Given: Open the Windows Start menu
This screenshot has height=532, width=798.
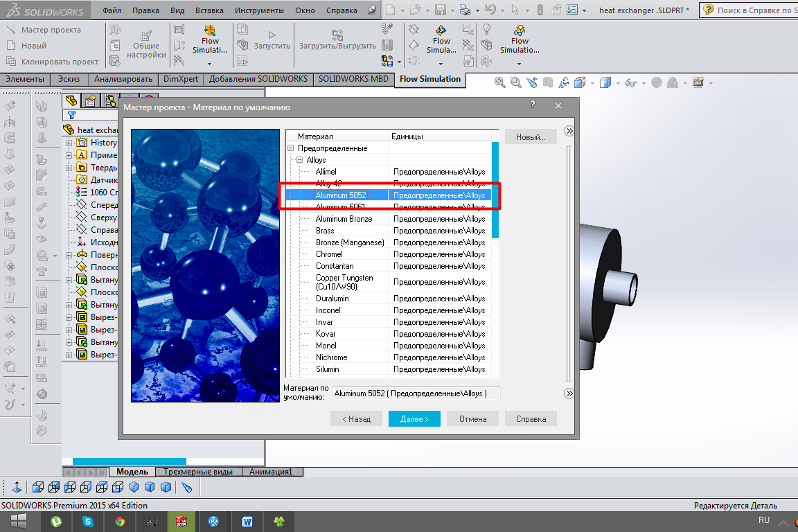Looking at the screenshot, I should coord(18,522).
